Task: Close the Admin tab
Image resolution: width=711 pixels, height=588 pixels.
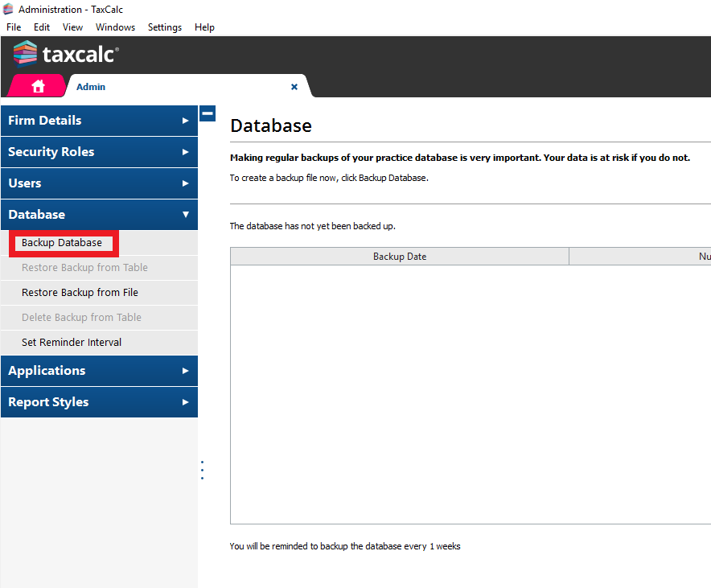Action: (294, 86)
